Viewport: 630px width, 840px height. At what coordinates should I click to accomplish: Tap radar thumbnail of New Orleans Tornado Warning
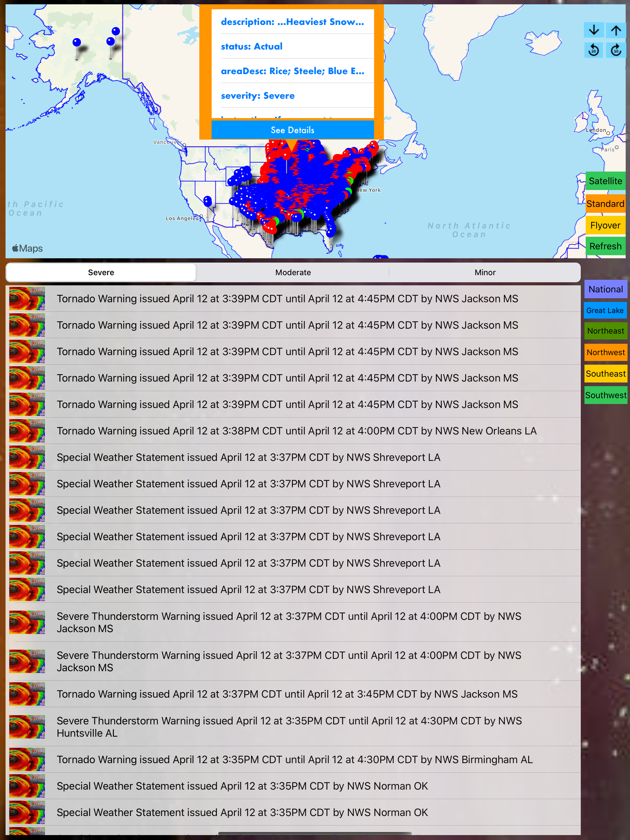coord(27,431)
